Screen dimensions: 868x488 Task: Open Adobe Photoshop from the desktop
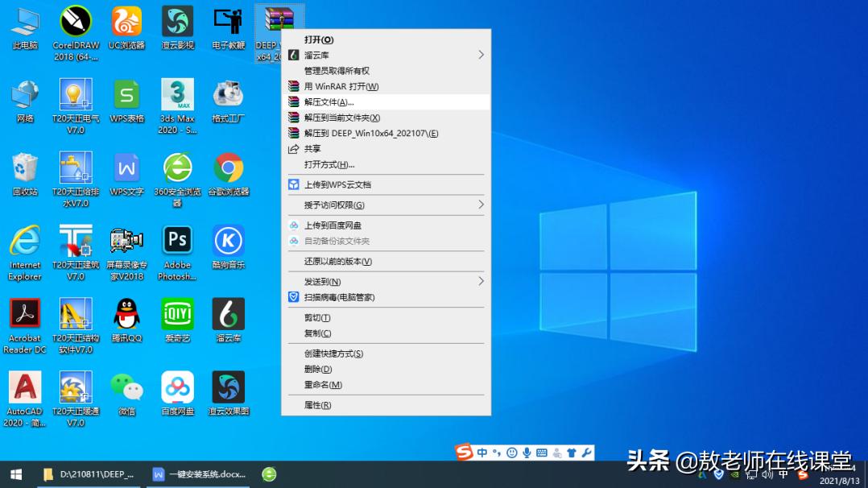[176, 240]
